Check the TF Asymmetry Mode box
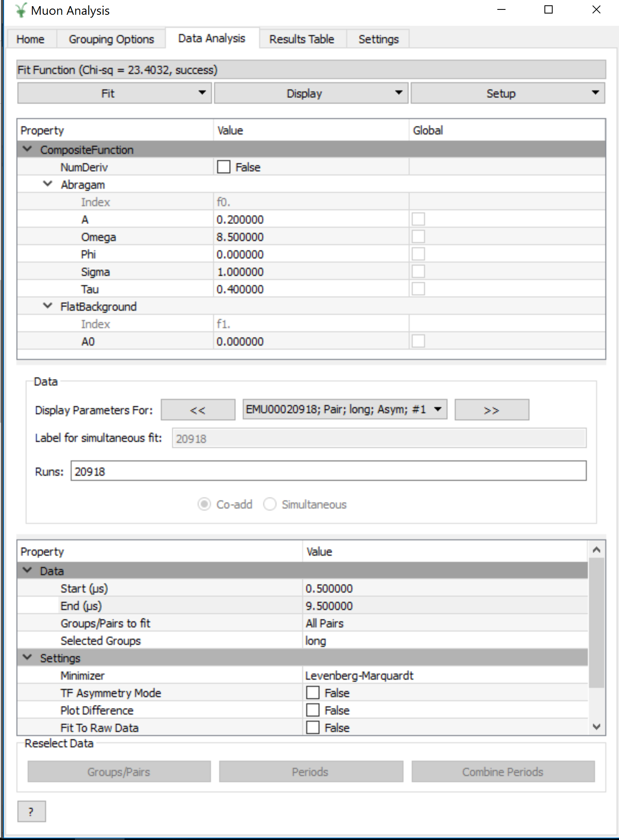Screen dimensions: 619x840 click(313, 693)
